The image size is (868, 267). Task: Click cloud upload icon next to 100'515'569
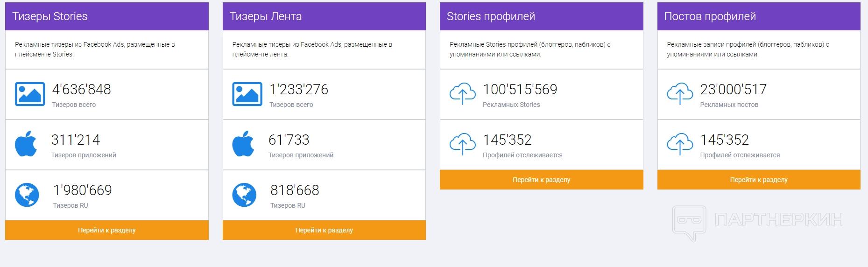[462, 94]
